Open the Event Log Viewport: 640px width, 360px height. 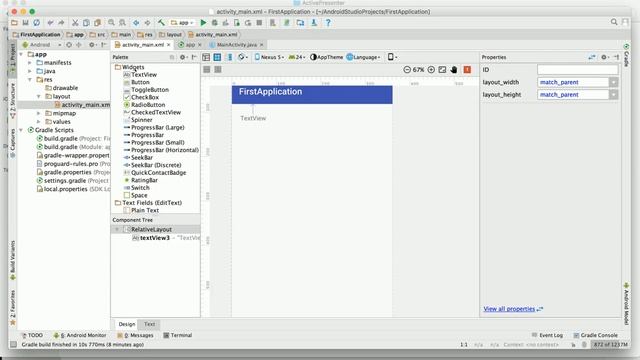(x=547, y=335)
